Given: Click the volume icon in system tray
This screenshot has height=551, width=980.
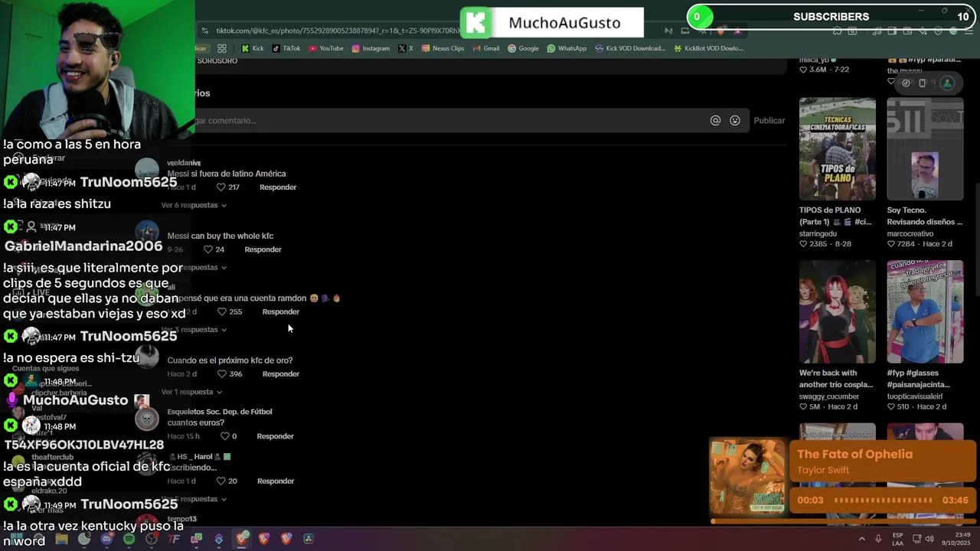Looking at the screenshot, I should (929, 539).
